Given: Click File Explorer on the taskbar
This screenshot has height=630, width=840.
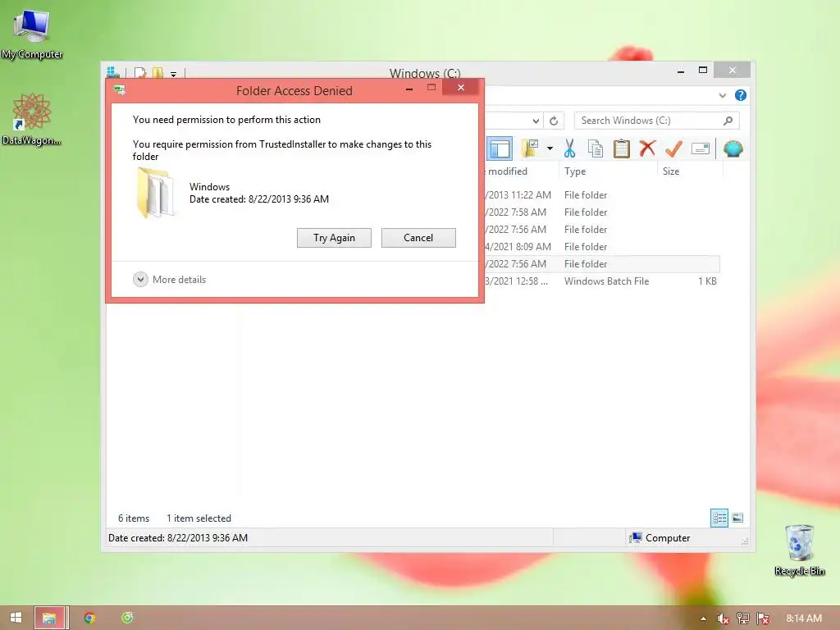Looking at the screenshot, I should [x=50, y=618].
